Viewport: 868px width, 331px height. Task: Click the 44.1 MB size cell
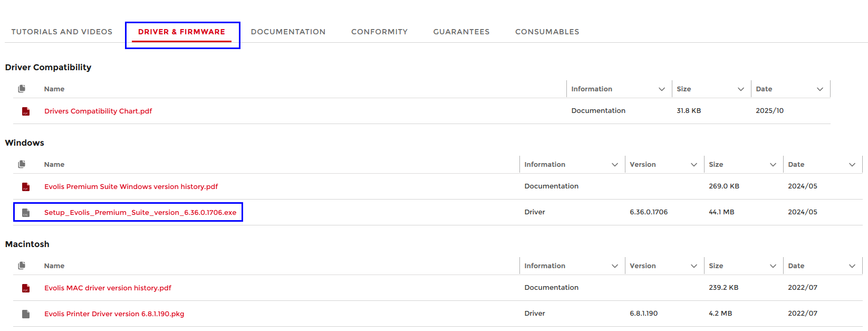(721, 212)
